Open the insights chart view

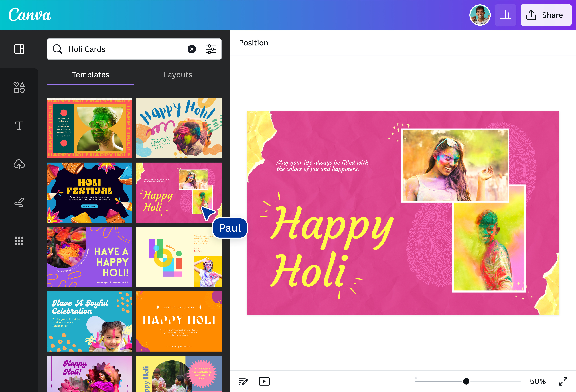click(x=506, y=15)
